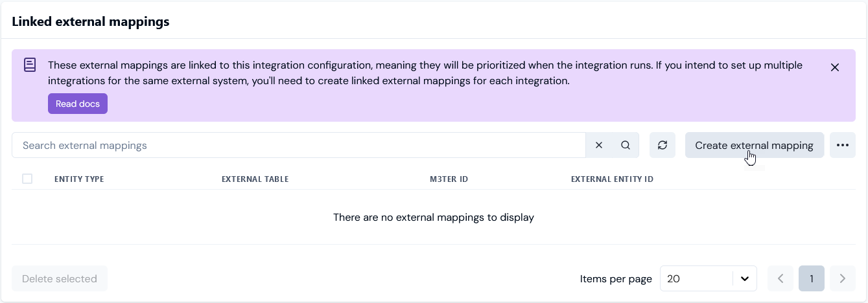This screenshot has height=303, width=868.
Task: Go to next page arrow
Action: (x=843, y=278)
